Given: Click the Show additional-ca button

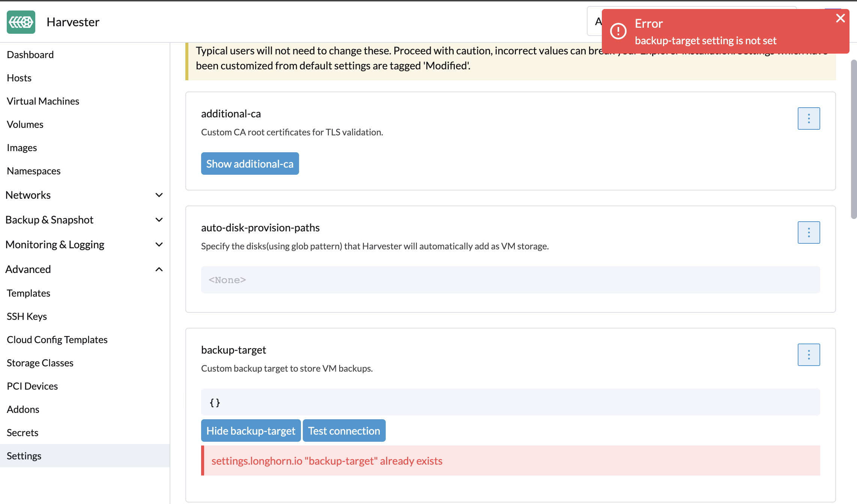Looking at the screenshot, I should pos(250,163).
